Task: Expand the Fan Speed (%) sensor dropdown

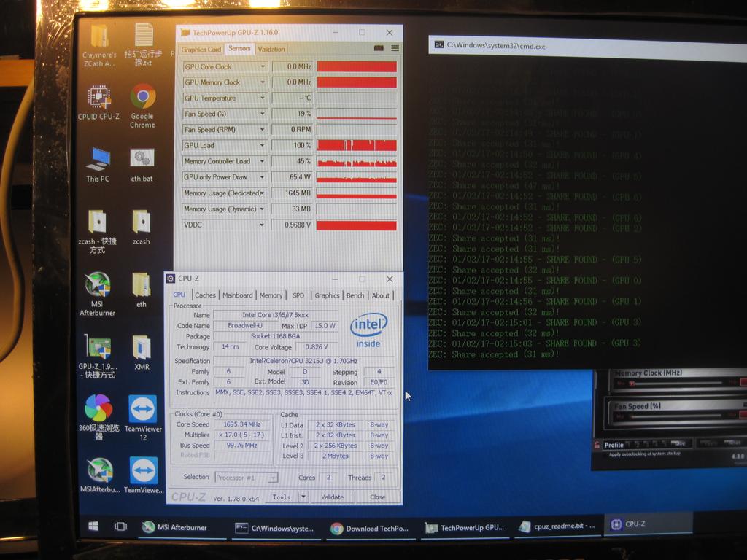Action: [263, 114]
